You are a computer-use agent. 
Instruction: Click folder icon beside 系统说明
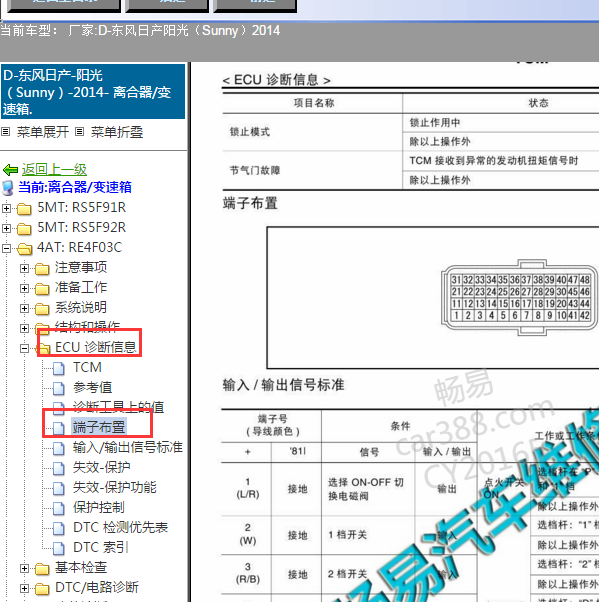(42, 309)
